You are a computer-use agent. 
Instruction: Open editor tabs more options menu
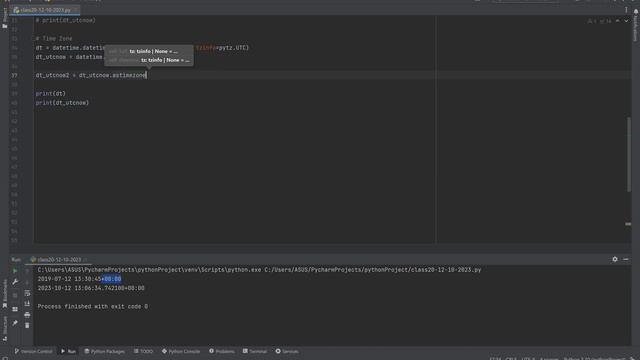point(626,10)
